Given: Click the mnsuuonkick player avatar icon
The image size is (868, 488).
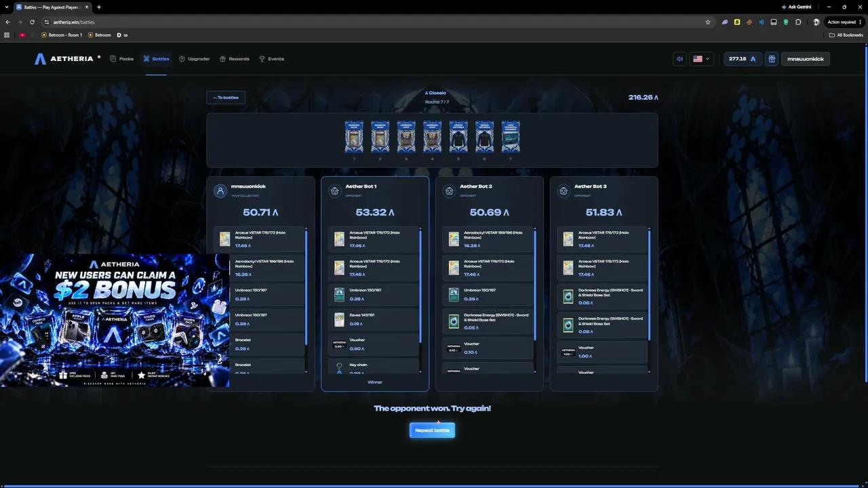Looking at the screenshot, I should (220, 191).
